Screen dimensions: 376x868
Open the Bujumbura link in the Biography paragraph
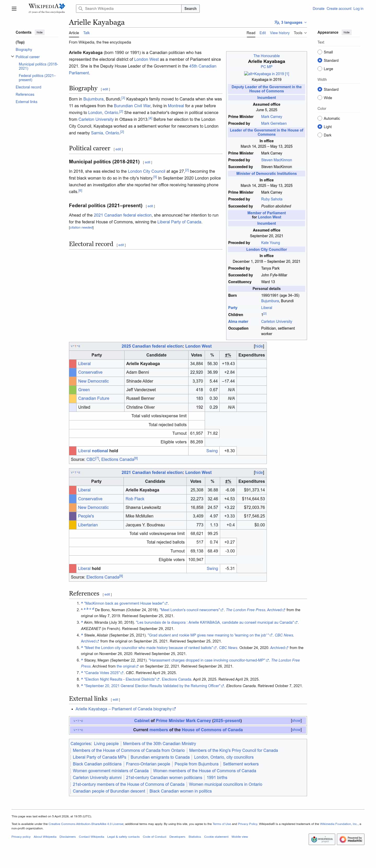tap(93, 99)
